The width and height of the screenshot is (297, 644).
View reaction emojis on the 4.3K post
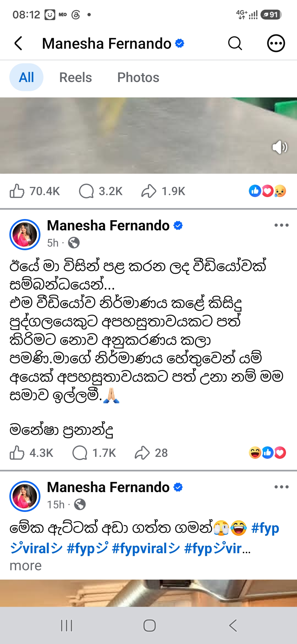point(267,453)
